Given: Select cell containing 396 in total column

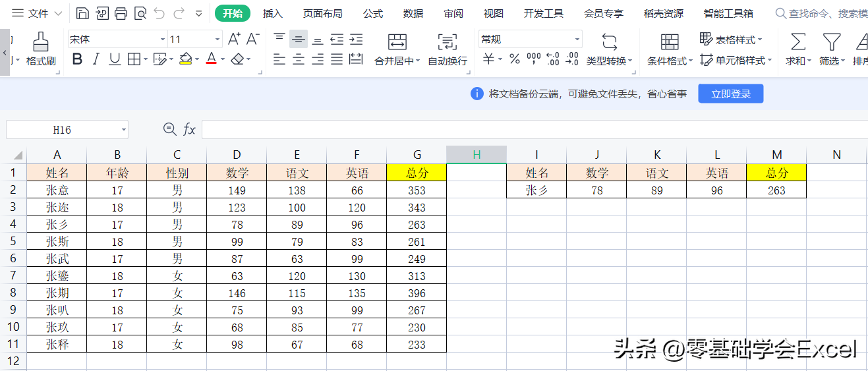Looking at the screenshot, I should click(417, 293).
